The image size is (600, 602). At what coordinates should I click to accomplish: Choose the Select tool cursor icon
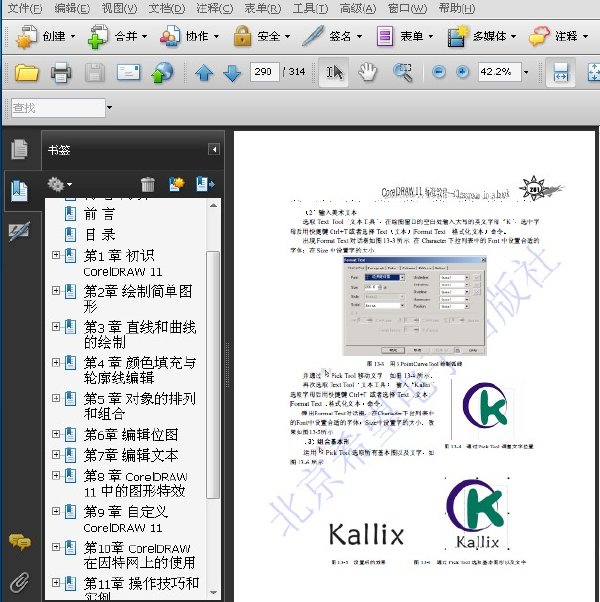tap(333, 72)
